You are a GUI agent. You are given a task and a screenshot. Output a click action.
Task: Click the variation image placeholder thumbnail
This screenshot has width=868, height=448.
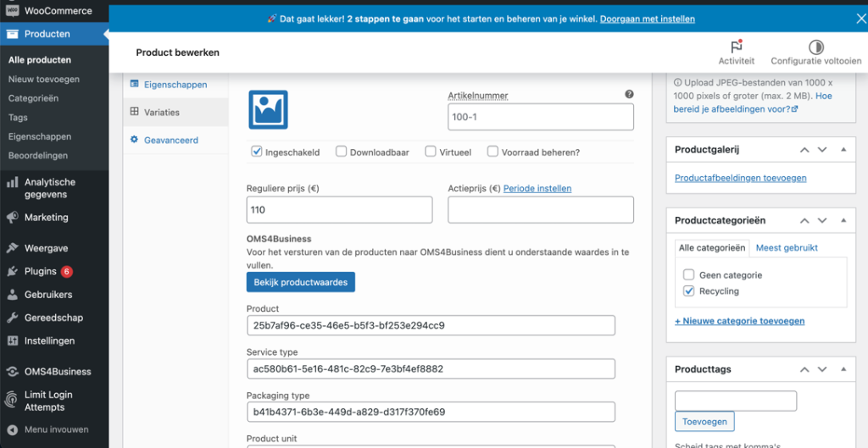[x=268, y=109]
